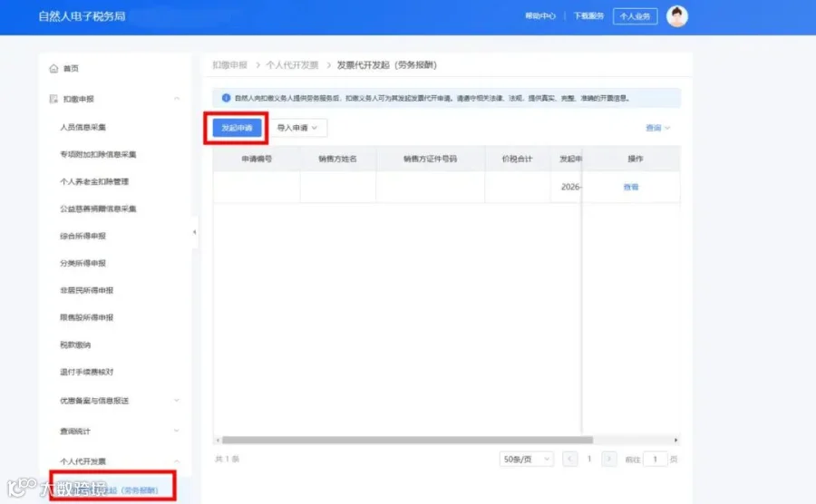The image size is (816, 504).
Task: Click the 价税合计 column header
Action: click(517, 159)
